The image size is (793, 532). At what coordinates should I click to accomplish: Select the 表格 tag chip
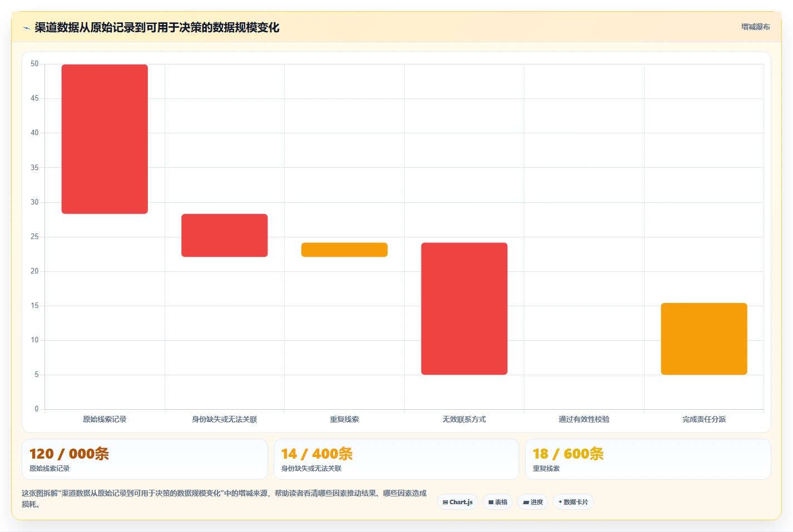coord(498,502)
